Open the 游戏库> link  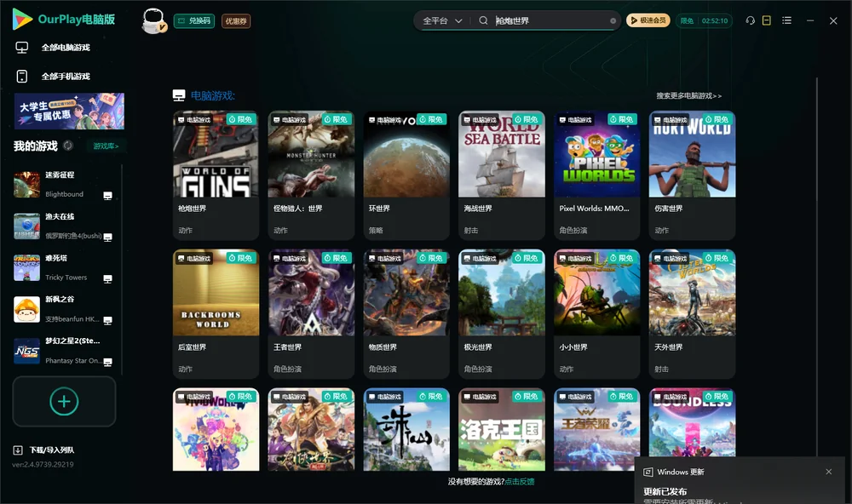[x=106, y=146]
